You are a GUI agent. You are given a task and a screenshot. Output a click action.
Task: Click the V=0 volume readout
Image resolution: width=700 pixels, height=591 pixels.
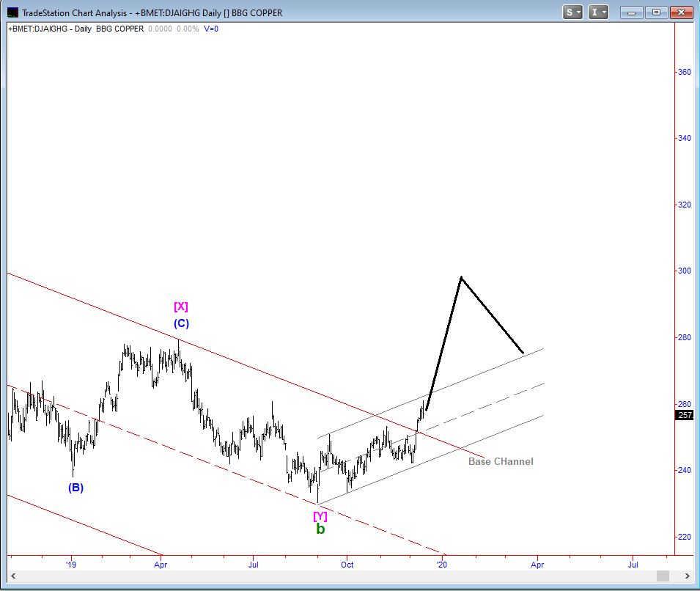pyautogui.click(x=211, y=29)
